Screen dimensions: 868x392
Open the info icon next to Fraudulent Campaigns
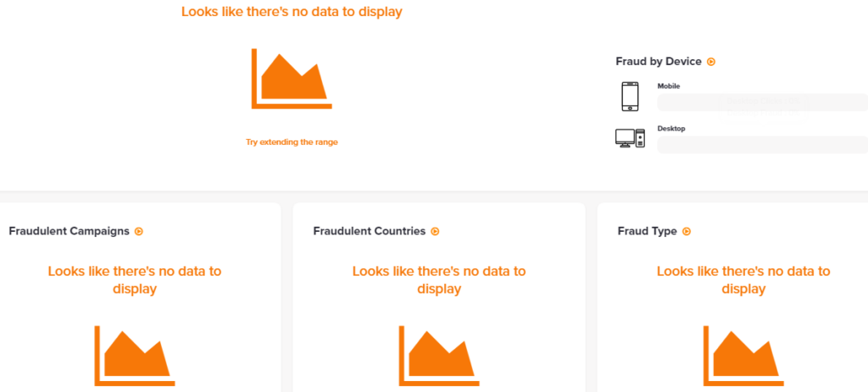139,231
